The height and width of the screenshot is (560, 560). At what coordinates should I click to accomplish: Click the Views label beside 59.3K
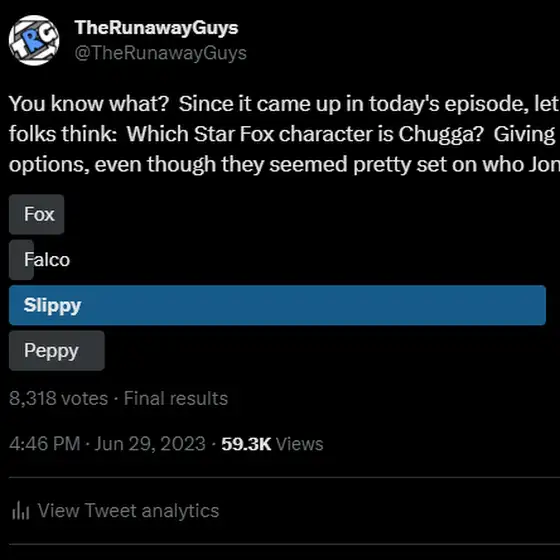point(299,444)
